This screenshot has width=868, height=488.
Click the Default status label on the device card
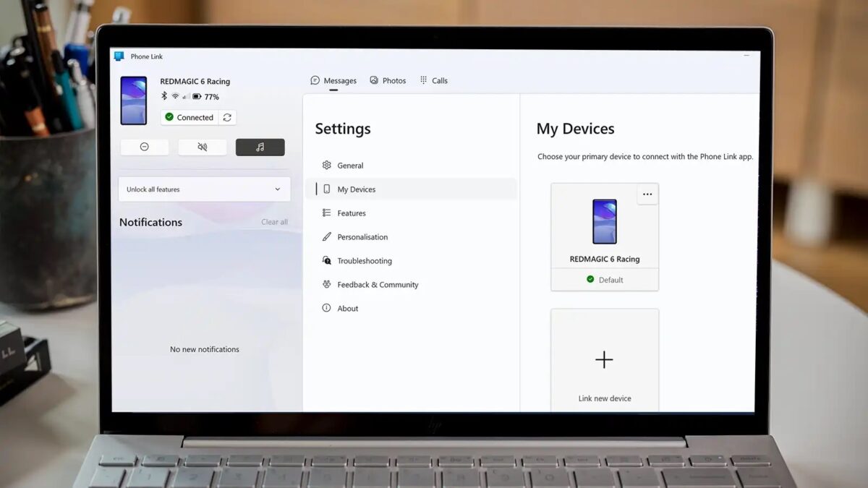[x=605, y=280]
